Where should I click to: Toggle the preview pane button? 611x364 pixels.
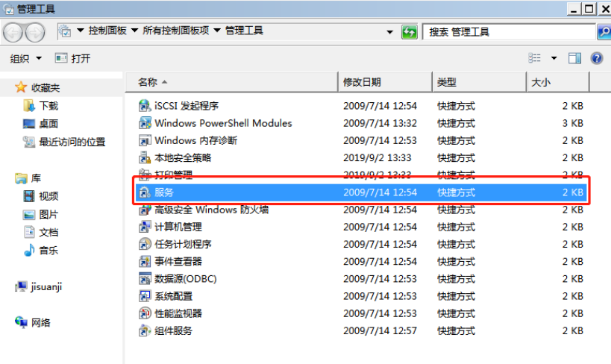(x=574, y=58)
